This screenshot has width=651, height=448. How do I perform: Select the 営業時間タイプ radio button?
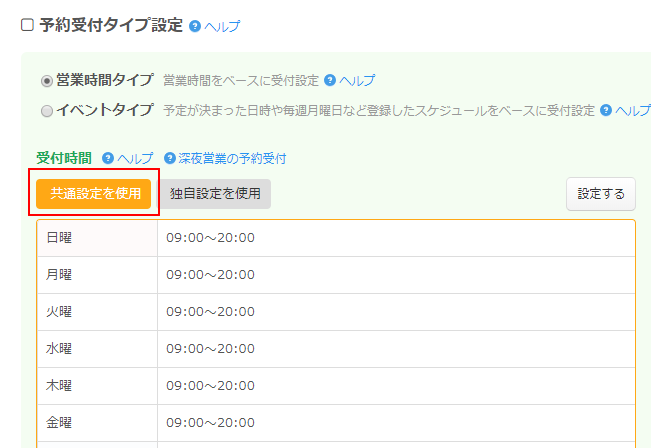[46, 81]
